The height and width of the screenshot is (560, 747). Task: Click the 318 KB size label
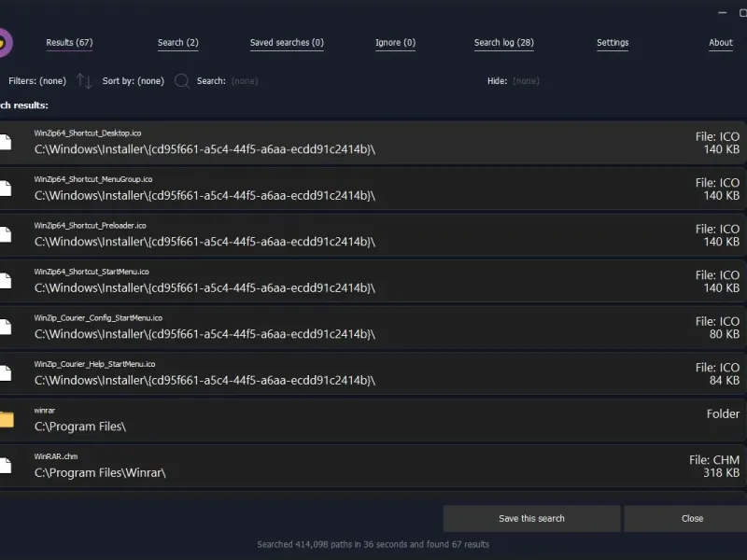pyautogui.click(x=721, y=473)
